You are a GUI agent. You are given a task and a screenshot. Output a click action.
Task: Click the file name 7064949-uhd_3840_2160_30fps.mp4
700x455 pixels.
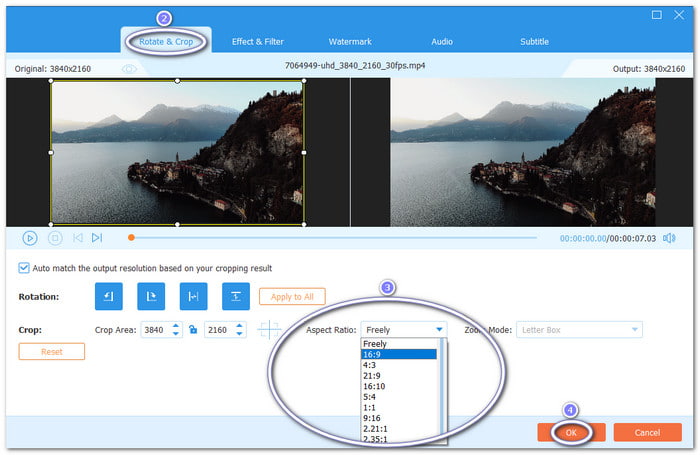[x=355, y=66]
